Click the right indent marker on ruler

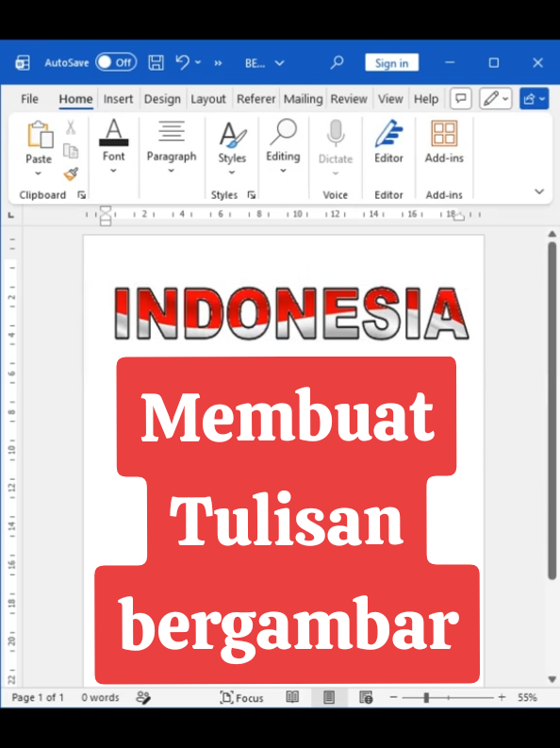tap(458, 217)
